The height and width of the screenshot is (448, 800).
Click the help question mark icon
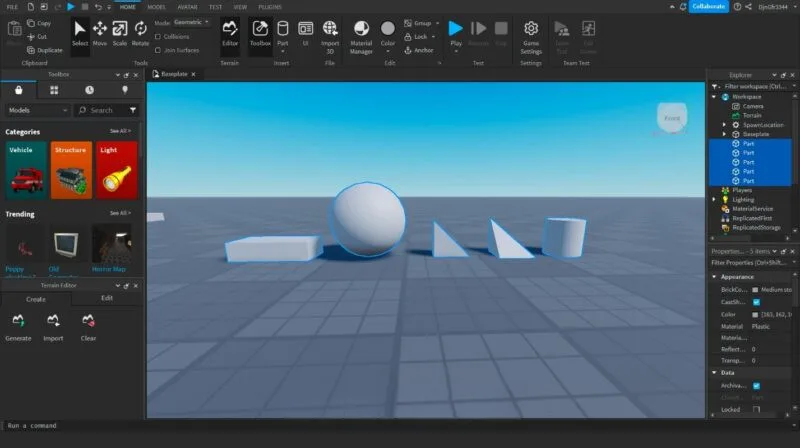coord(737,7)
